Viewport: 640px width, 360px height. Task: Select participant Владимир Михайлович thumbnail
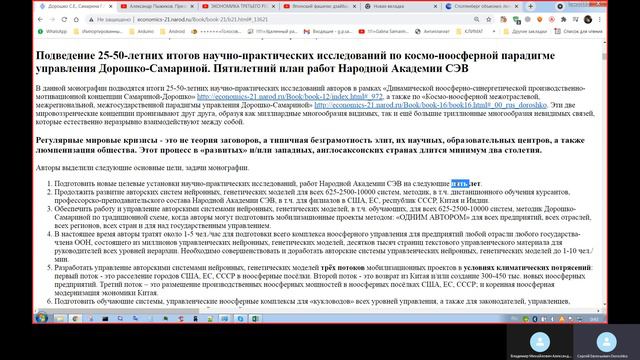tap(540, 342)
